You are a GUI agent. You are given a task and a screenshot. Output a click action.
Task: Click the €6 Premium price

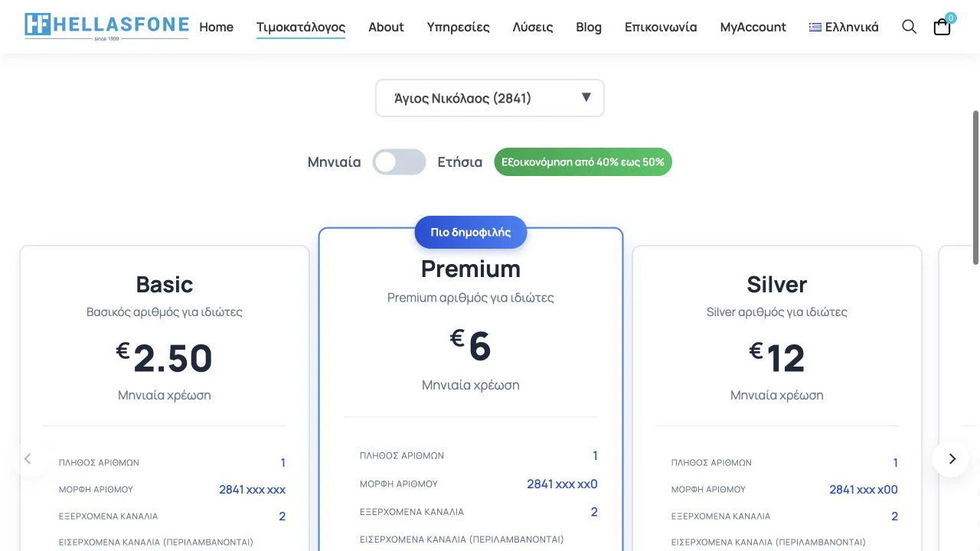click(x=471, y=345)
